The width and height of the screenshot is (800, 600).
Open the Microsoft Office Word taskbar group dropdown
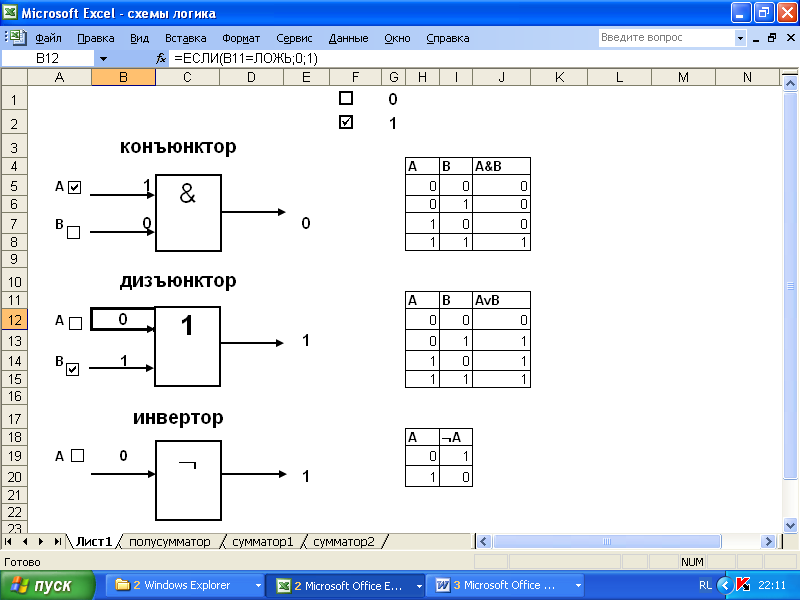click(578, 585)
